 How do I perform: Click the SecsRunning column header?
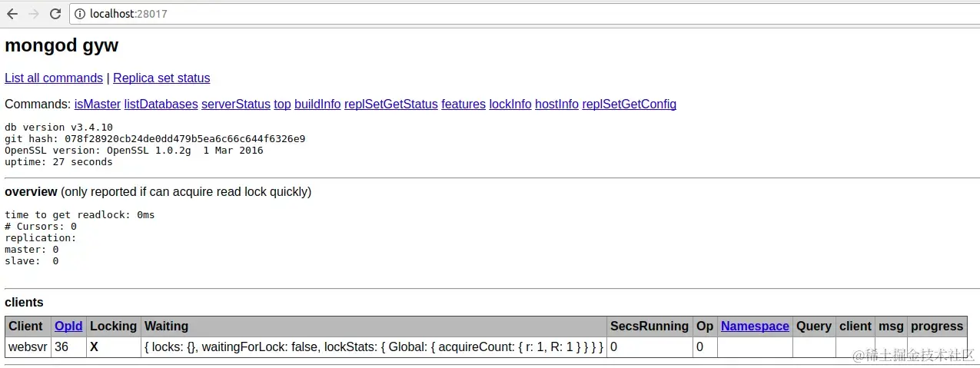coord(649,327)
